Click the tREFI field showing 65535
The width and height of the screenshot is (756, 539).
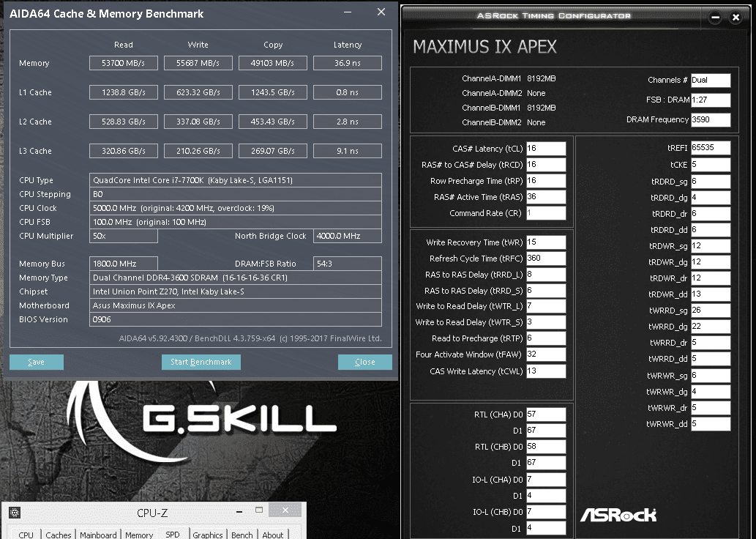coord(711,148)
